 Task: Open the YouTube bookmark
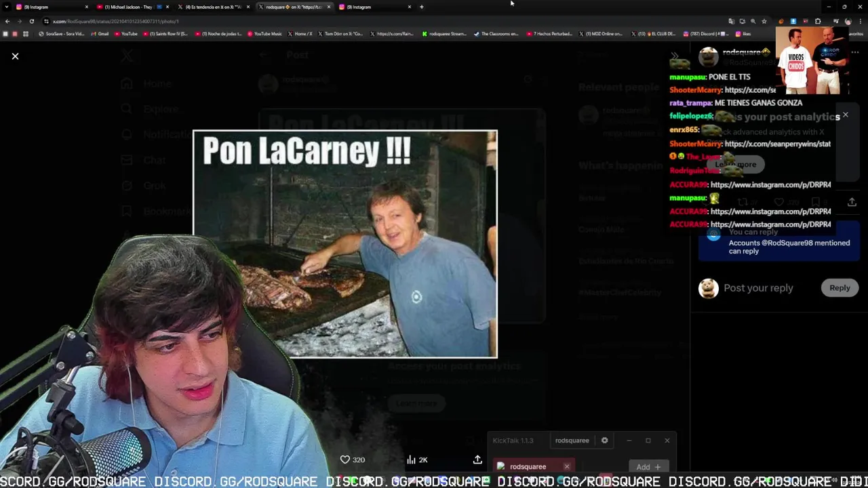[x=126, y=34]
